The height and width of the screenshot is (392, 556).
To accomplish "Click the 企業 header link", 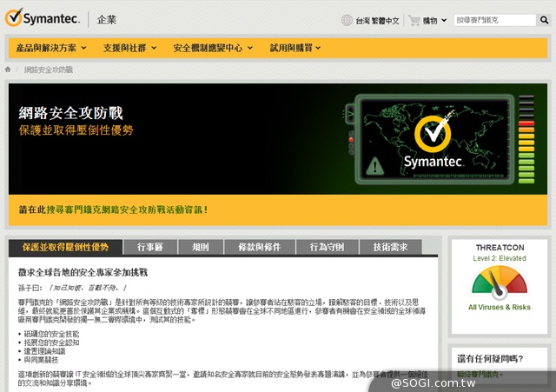I will tap(107, 20).
